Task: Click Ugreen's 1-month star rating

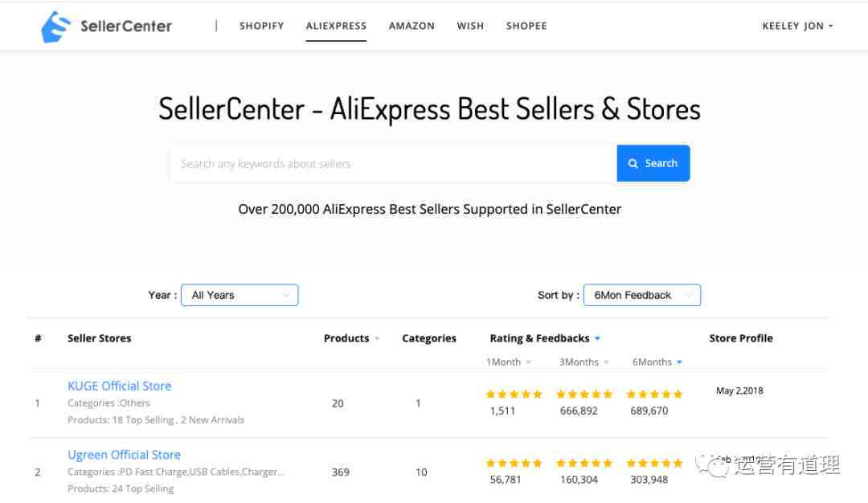Action: coord(514,463)
